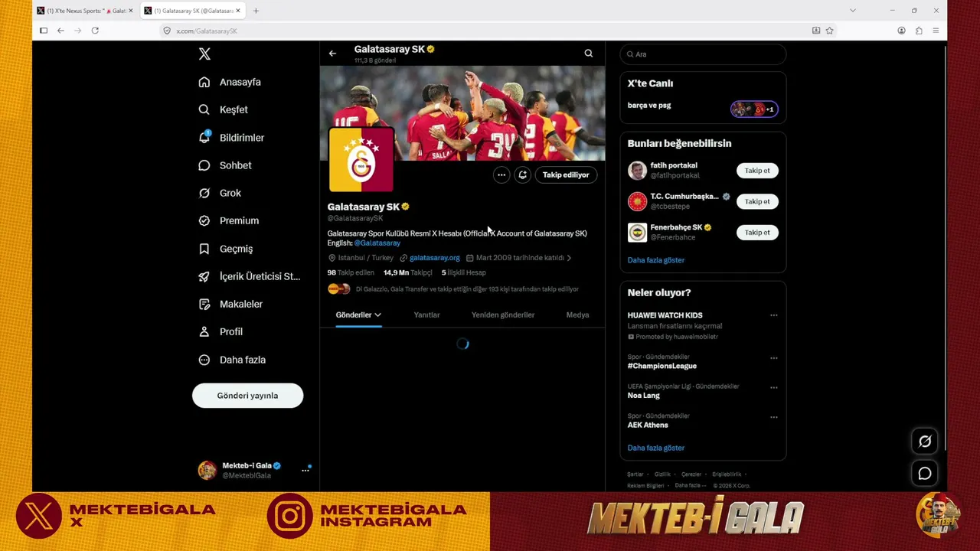The image size is (980, 551).
Task: Open the Medya tab
Action: [577, 315]
